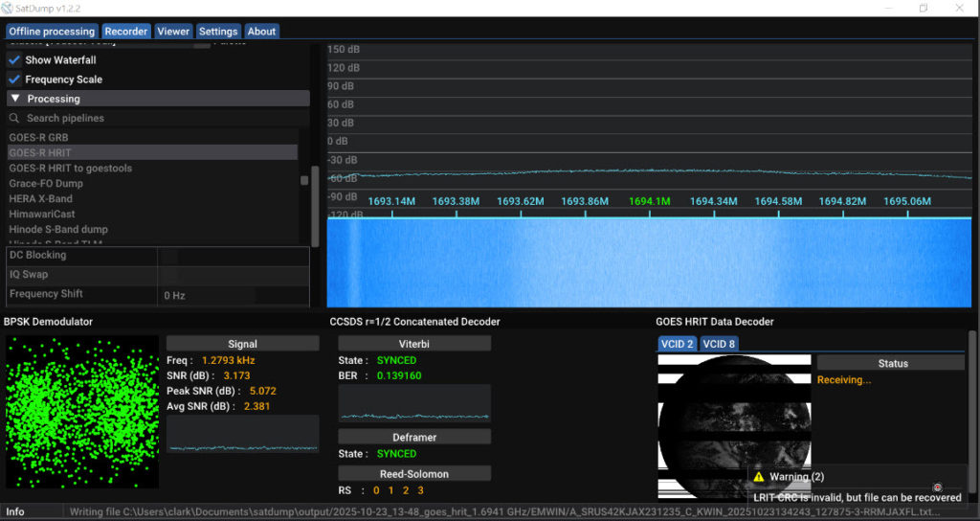Maximize the SatDump window

924,8
